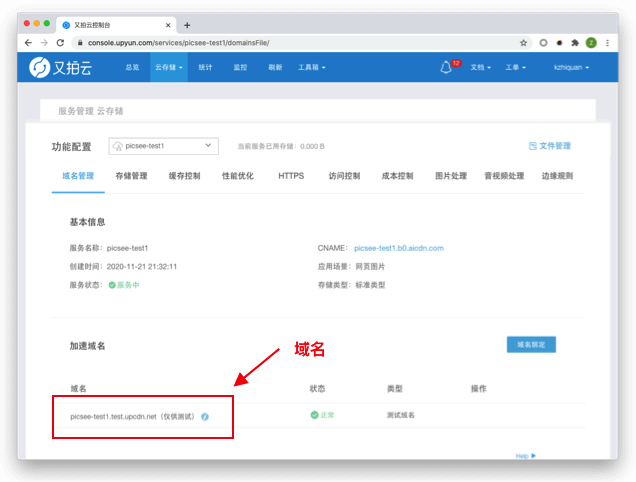Open 刷新 in top navigation
Viewport: 636px width, 482px height.
click(275, 67)
